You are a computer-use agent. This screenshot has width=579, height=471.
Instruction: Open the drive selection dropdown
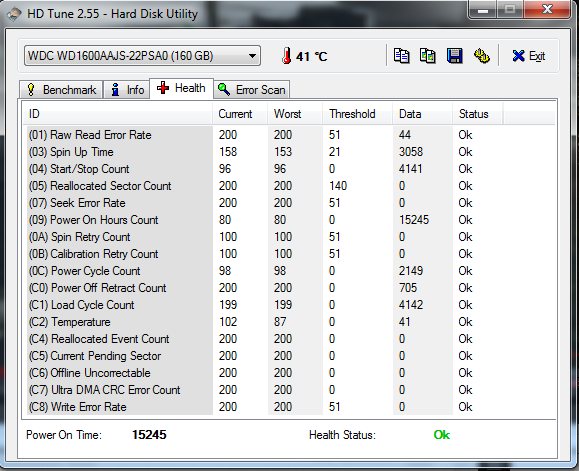point(142,56)
